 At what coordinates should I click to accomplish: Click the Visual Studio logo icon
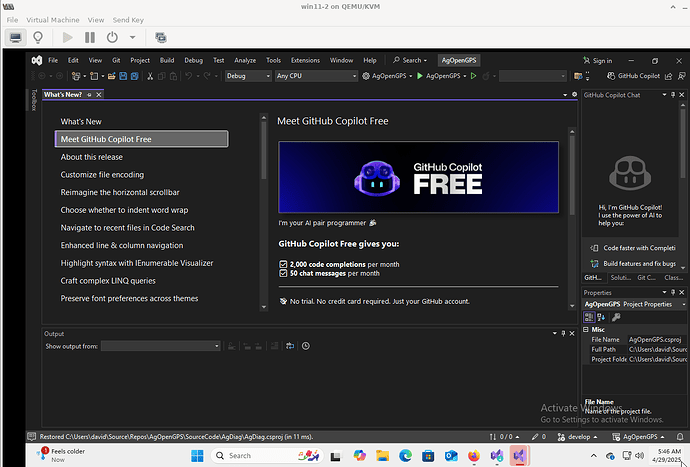37,60
